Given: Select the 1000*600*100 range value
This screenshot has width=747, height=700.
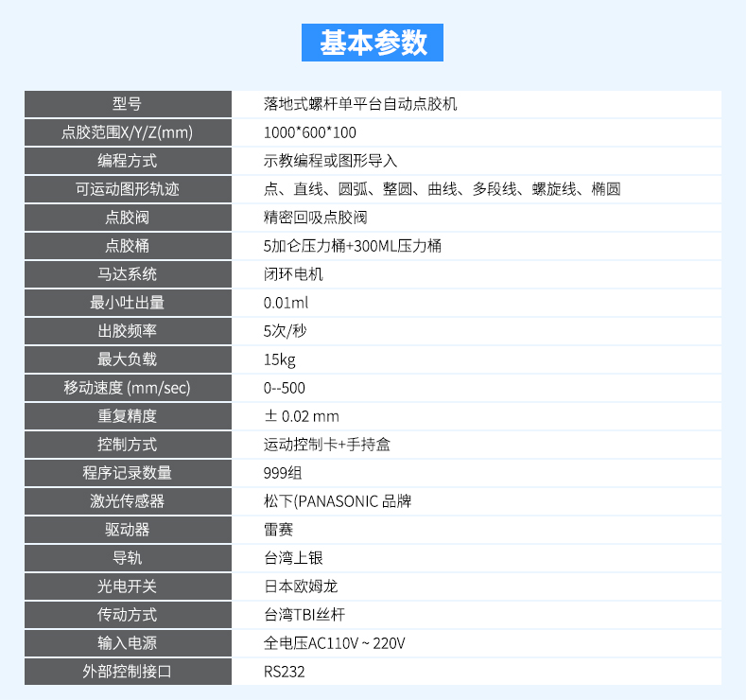Looking at the screenshot, I should 310,132.
